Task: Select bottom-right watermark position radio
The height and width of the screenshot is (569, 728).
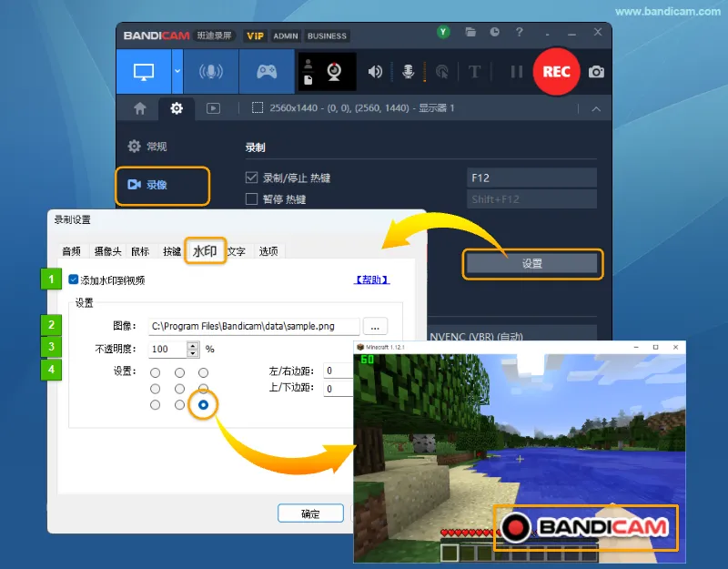Action: click(x=203, y=405)
